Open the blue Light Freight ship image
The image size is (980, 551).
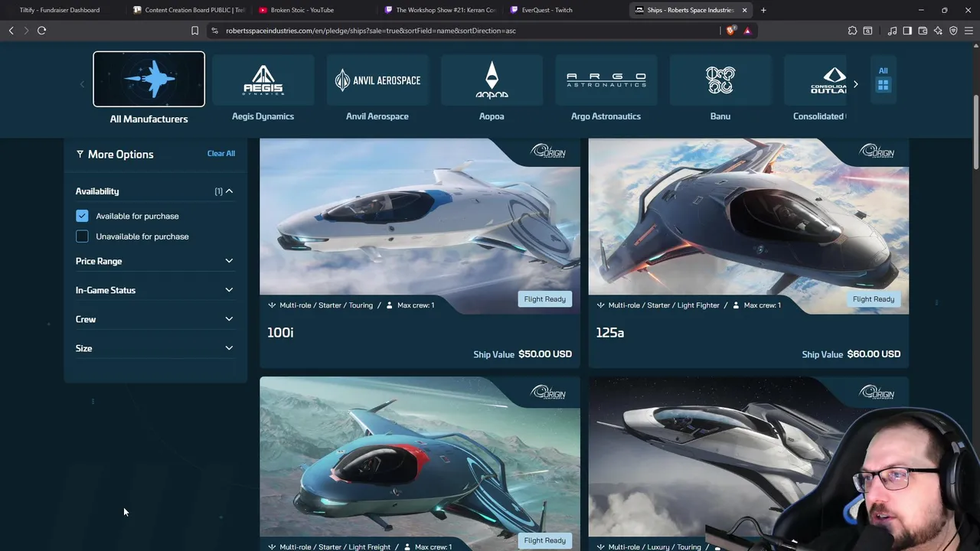[x=420, y=464]
